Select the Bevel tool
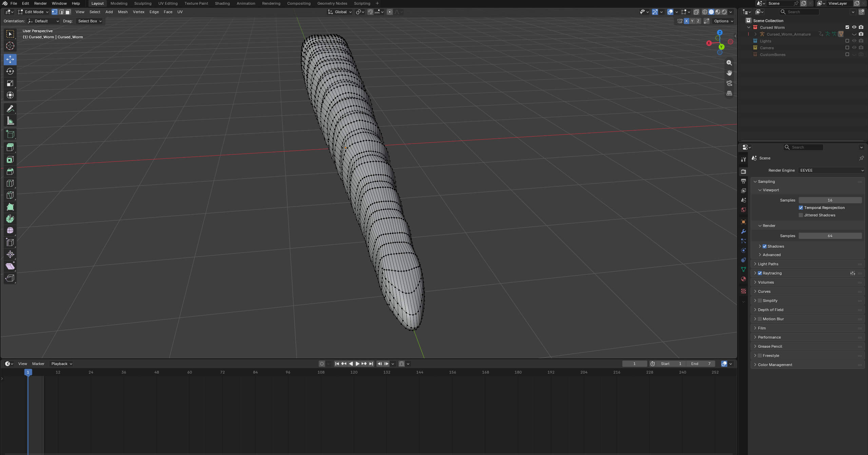Screen dimensions: 868x455 [10, 171]
